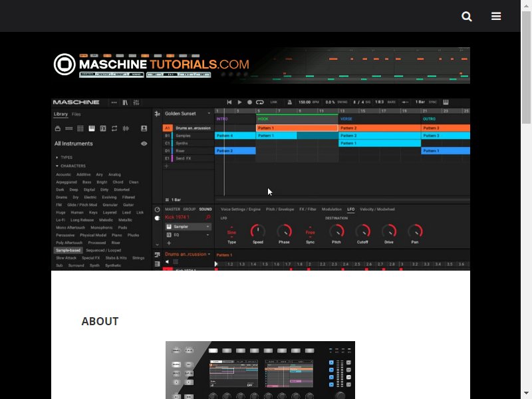Select the C1 Synths group
The height and width of the screenshot is (399, 532).
point(188,143)
